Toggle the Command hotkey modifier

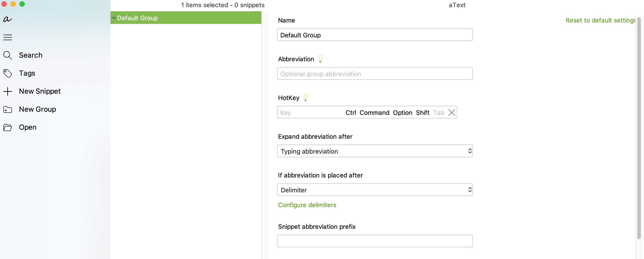tap(374, 113)
